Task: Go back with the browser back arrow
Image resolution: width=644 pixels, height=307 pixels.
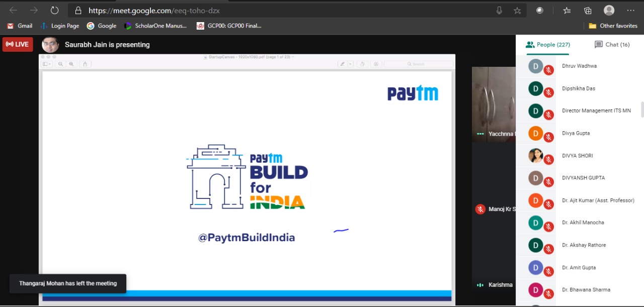Action: pos(13,10)
